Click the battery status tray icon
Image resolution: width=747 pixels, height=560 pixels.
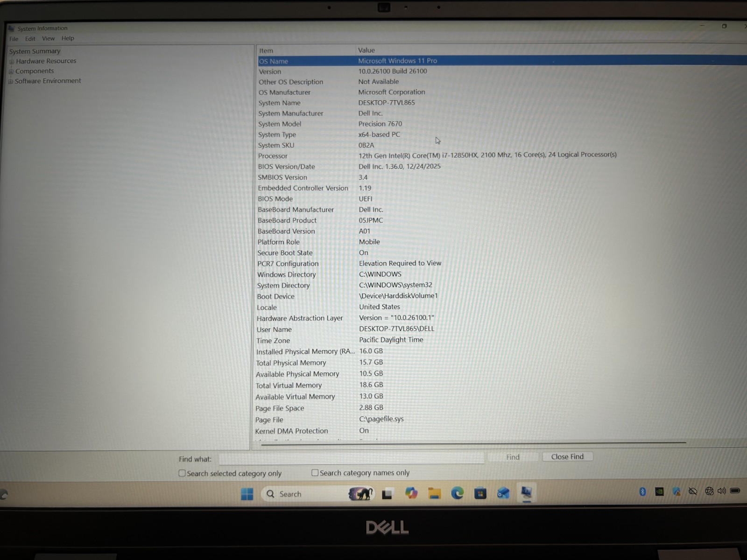[x=735, y=491]
